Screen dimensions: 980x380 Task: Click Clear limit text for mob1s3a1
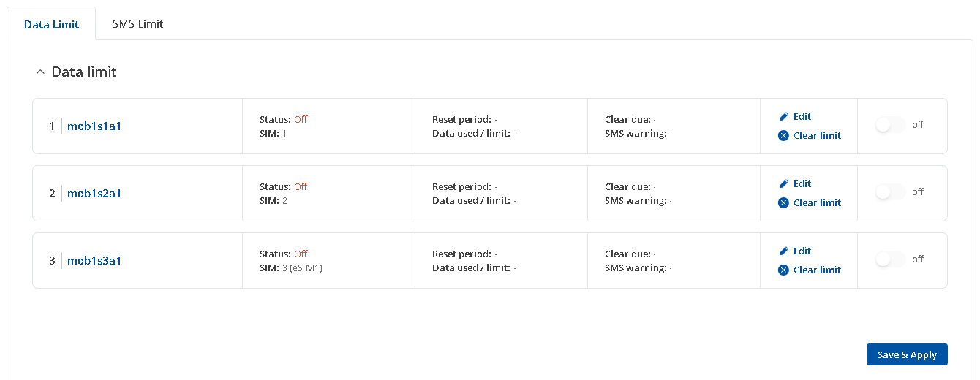click(817, 270)
